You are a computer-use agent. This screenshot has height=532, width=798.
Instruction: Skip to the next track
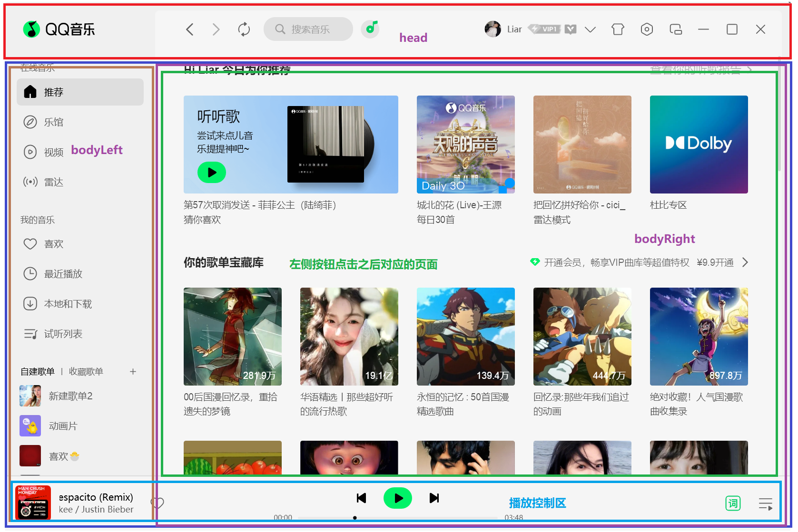pyautogui.click(x=434, y=498)
